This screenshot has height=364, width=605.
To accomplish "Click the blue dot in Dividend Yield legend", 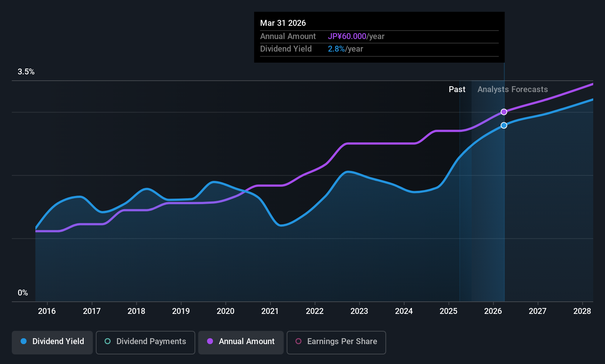I will pyautogui.click(x=24, y=342).
